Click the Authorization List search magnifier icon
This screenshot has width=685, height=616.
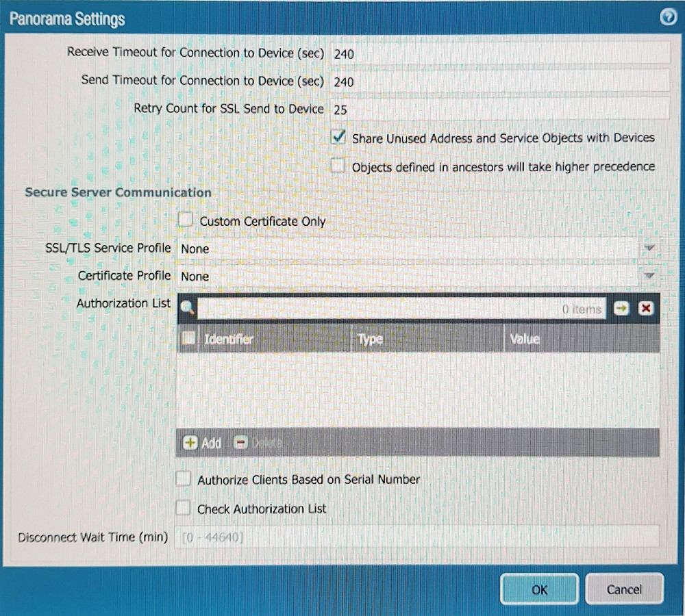pyautogui.click(x=187, y=309)
